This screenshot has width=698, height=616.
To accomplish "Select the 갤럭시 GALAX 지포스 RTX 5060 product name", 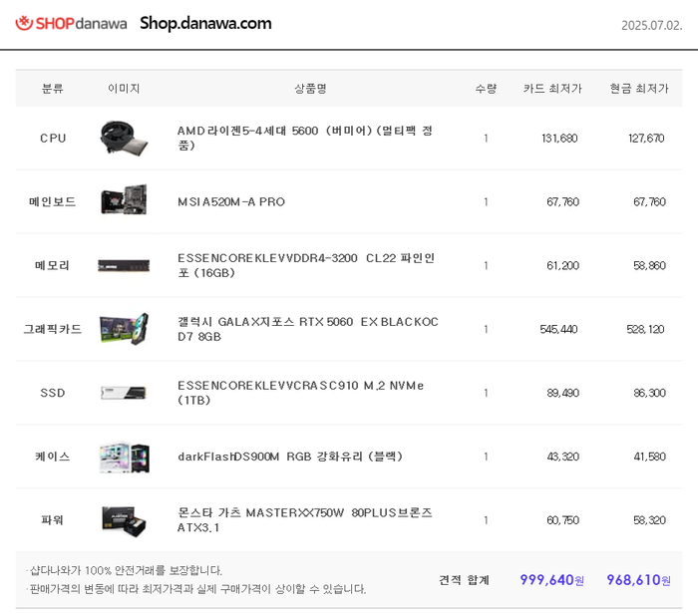I will point(308,329).
